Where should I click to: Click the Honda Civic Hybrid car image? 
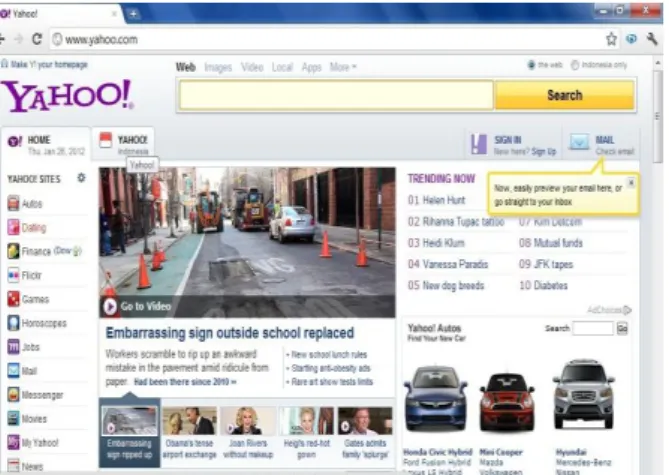point(436,399)
